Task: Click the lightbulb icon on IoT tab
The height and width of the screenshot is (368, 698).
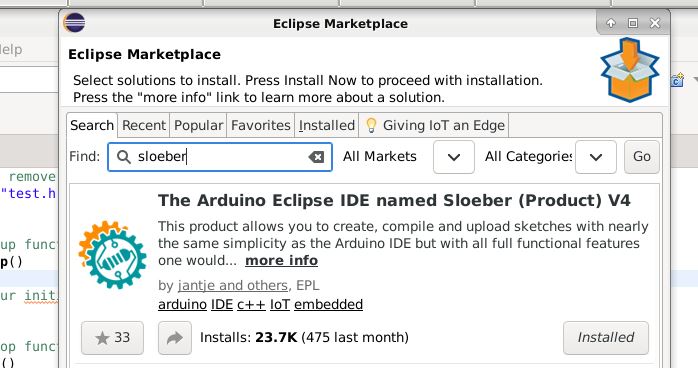Action: 371,125
